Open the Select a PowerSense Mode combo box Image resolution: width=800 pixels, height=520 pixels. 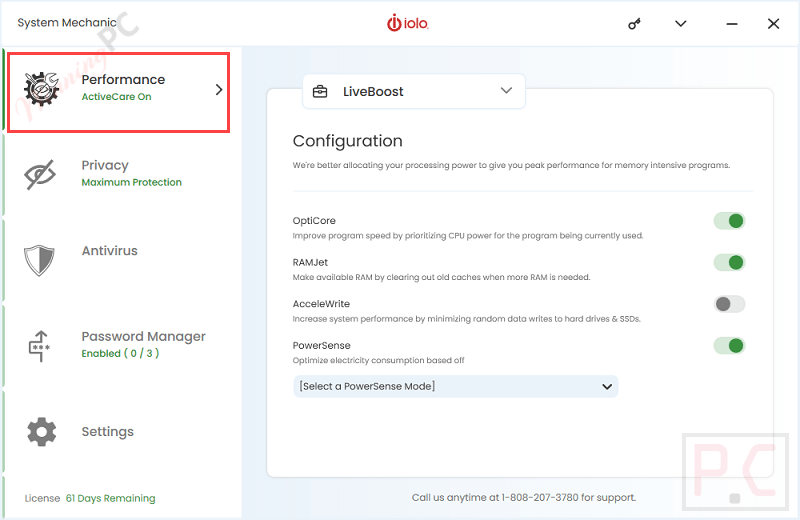[456, 386]
